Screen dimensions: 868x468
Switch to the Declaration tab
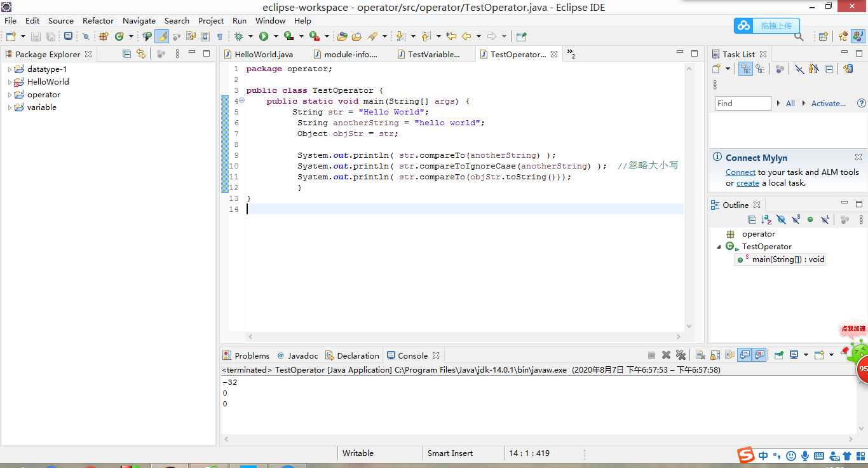352,355
